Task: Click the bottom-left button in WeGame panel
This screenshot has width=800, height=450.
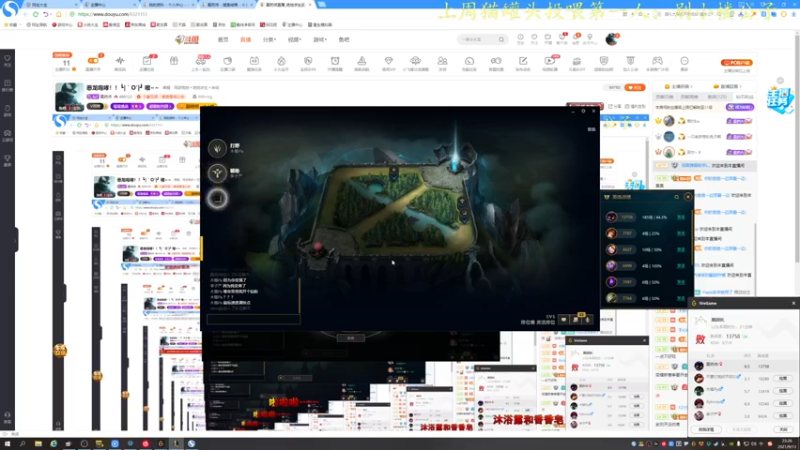Action: [x=706, y=430]
